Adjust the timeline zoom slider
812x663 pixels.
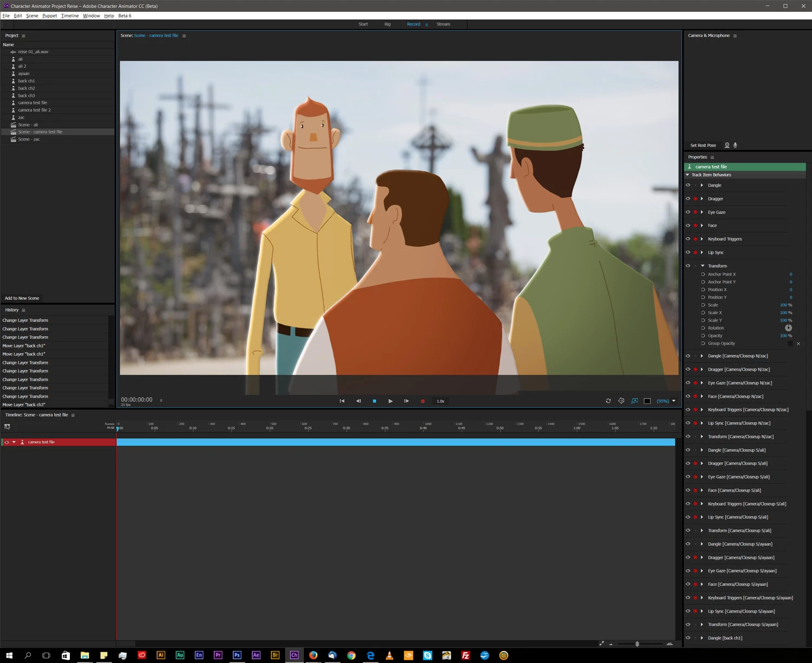(637, 644)
